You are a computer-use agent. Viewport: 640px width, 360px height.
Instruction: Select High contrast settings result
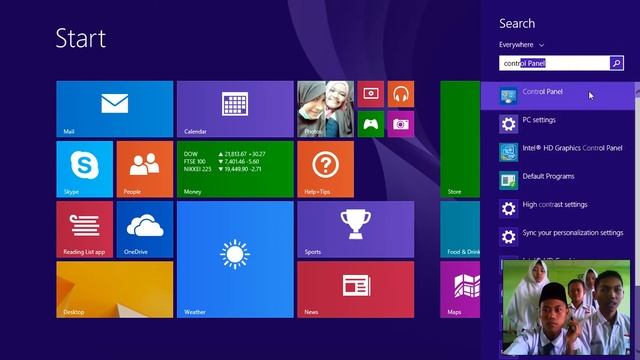558,208
